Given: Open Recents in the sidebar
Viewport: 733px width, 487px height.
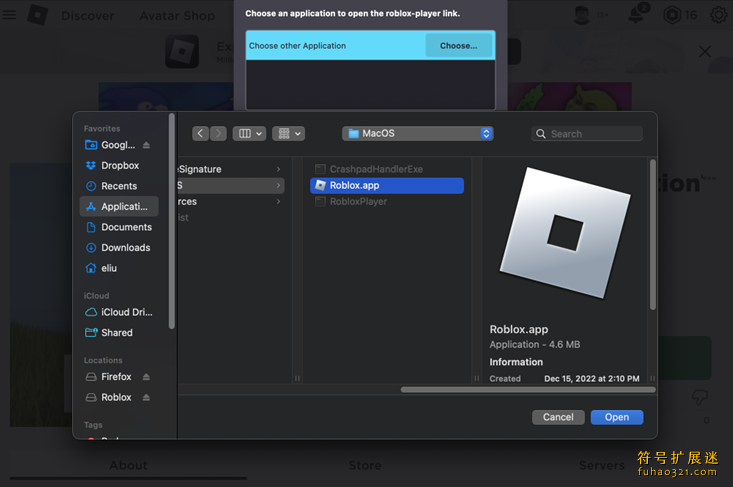Looking at the screenshot, I should click(119, 186).
